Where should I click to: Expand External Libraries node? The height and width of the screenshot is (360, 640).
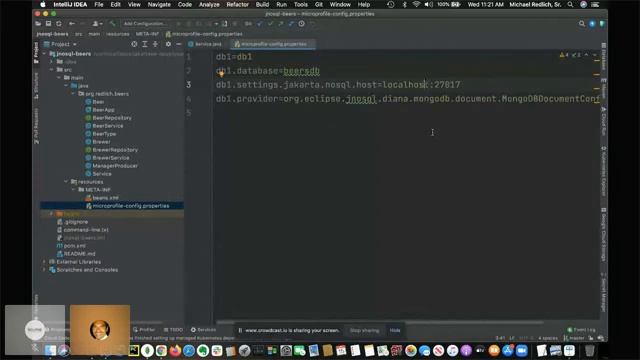[44, 262]
